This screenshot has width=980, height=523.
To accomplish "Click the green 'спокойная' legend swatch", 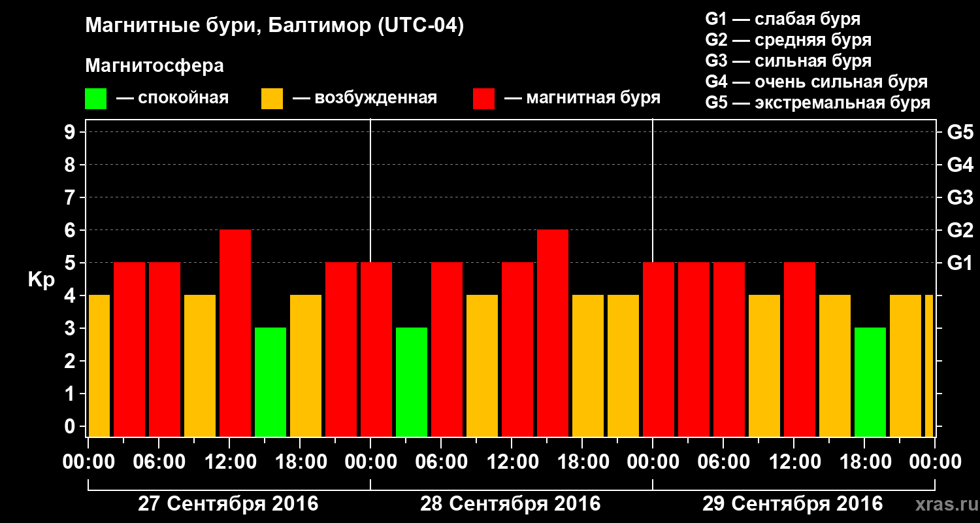I will (x=95, y=99).
